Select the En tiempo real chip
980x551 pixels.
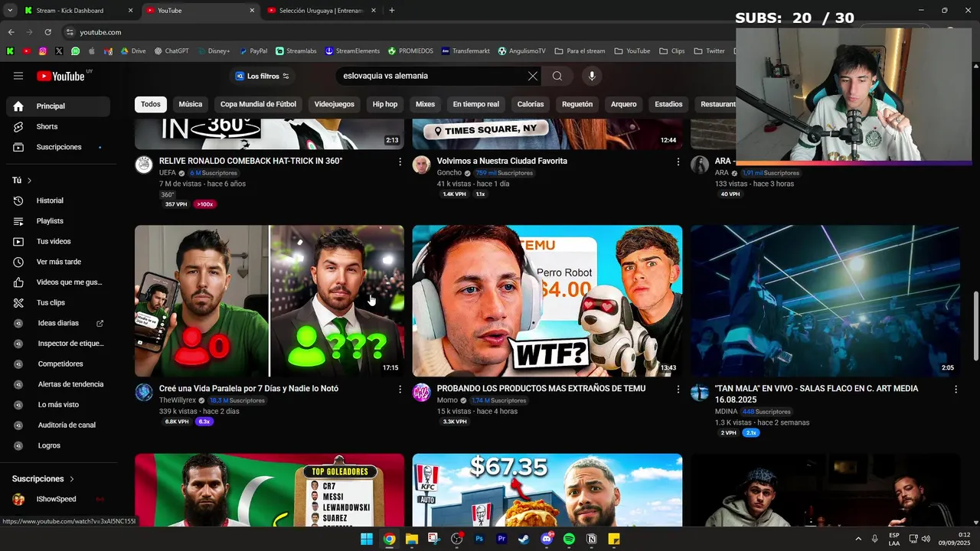(x=475, y=104)
